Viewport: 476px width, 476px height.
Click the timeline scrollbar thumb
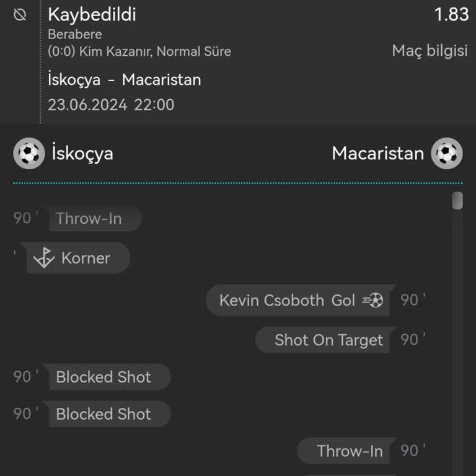tap(457, 201)
